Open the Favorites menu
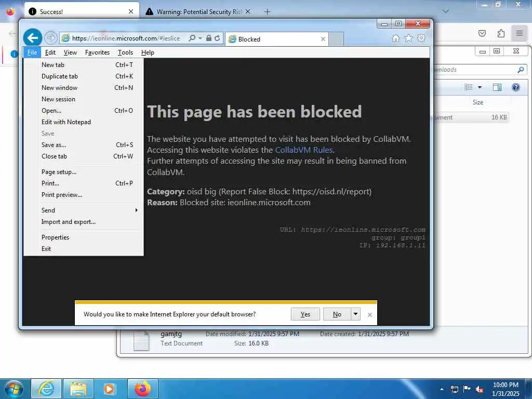This screenshot has height=399, width=532. click(x=97, y=52)
